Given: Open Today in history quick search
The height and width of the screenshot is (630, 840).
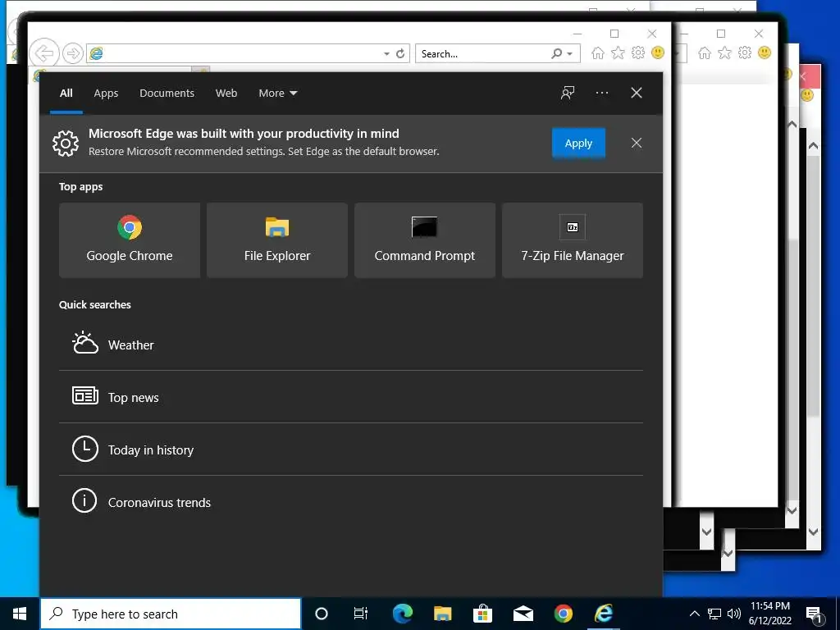Looking at the screenshot, I should click(351, 450).
